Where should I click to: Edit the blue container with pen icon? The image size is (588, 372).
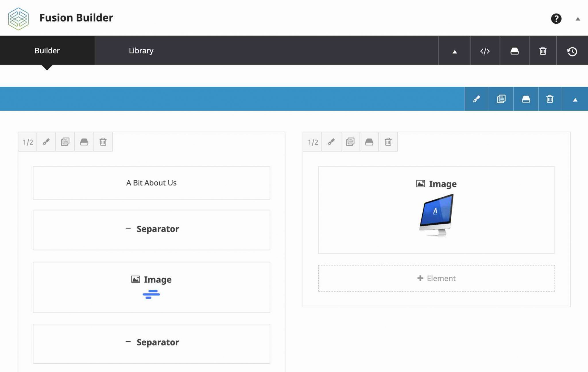click(477, 99)
